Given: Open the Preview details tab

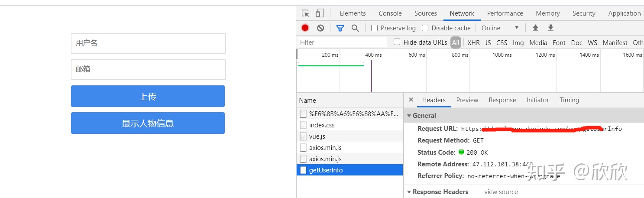Looking at the screenshot, I should click(467, 100).
